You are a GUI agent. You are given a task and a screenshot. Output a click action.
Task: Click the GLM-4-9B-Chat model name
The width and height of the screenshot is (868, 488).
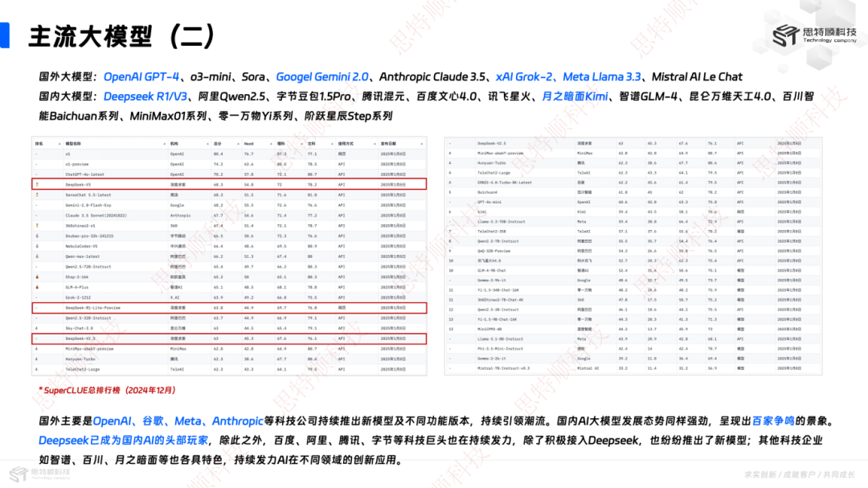(x=492, y=270)
